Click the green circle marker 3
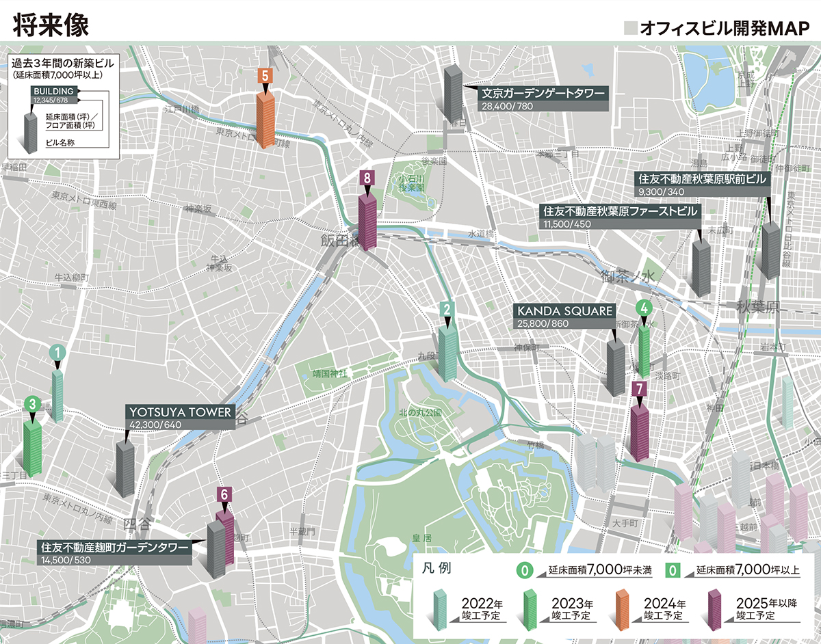 coord(31,404)
